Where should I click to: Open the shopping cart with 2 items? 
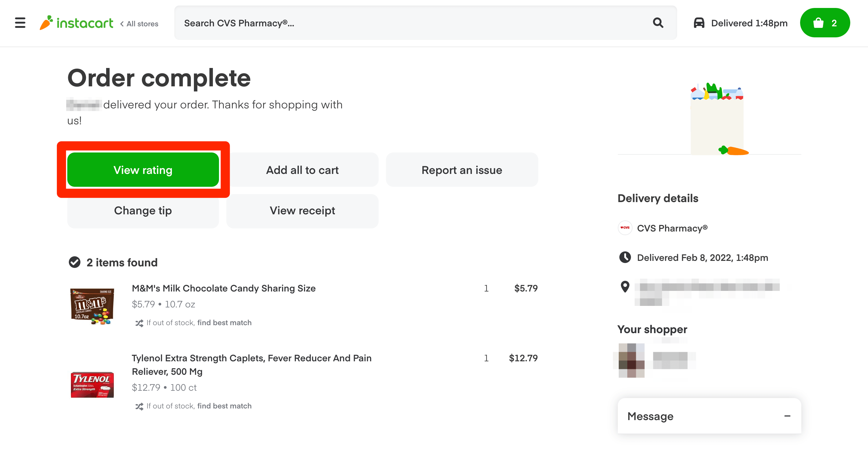pyautogui.click(x=825, y=23)
